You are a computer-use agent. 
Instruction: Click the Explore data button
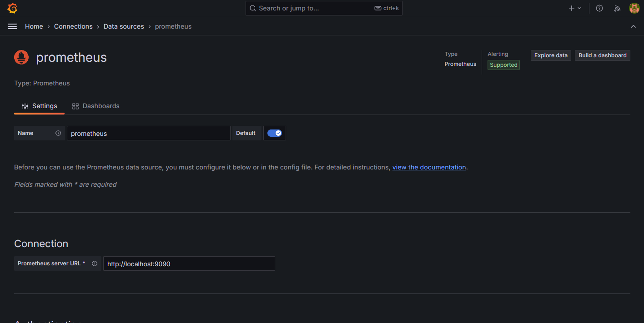click(551, 55)
